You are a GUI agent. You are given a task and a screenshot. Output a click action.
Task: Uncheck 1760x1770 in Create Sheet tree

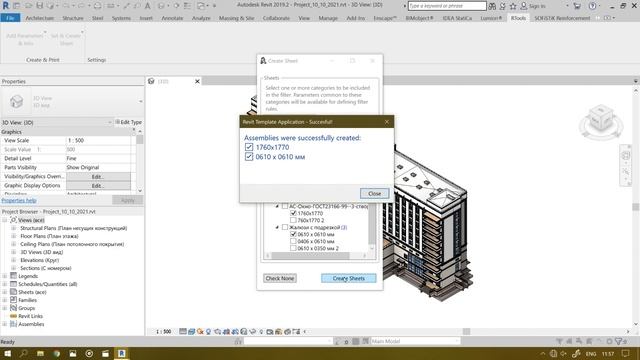pos(293,213)
